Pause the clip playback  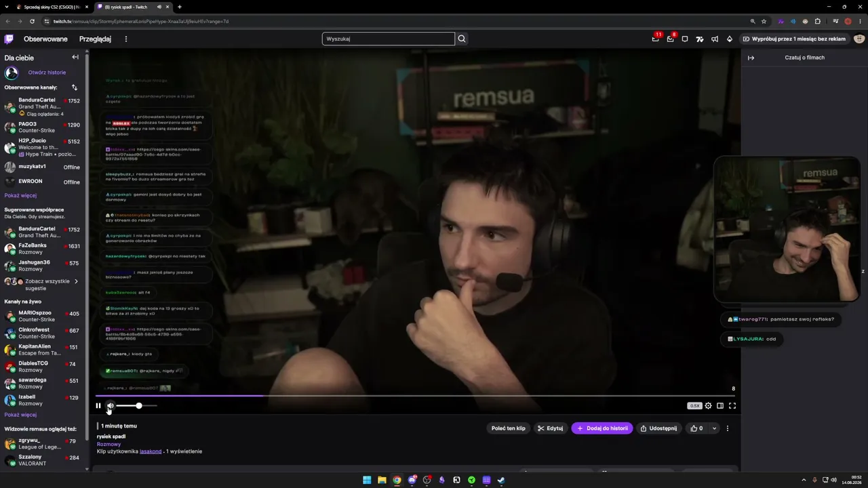(98, 406)
